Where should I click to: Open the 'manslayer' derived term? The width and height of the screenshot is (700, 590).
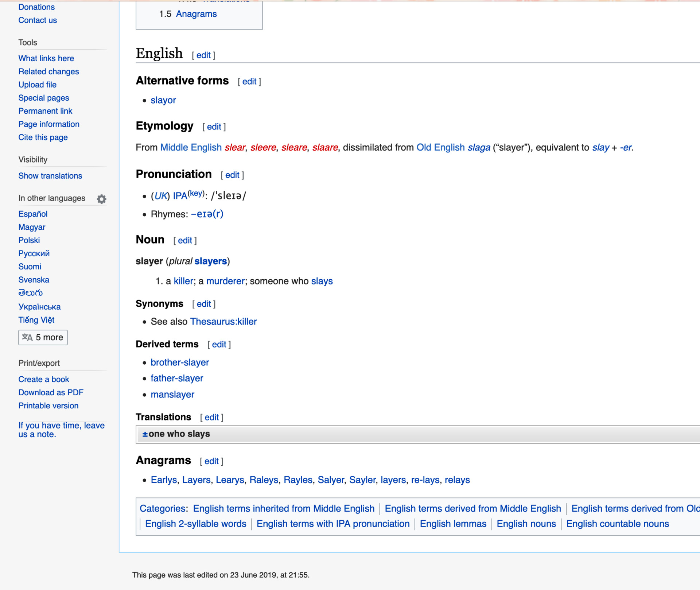click(172, 395)
